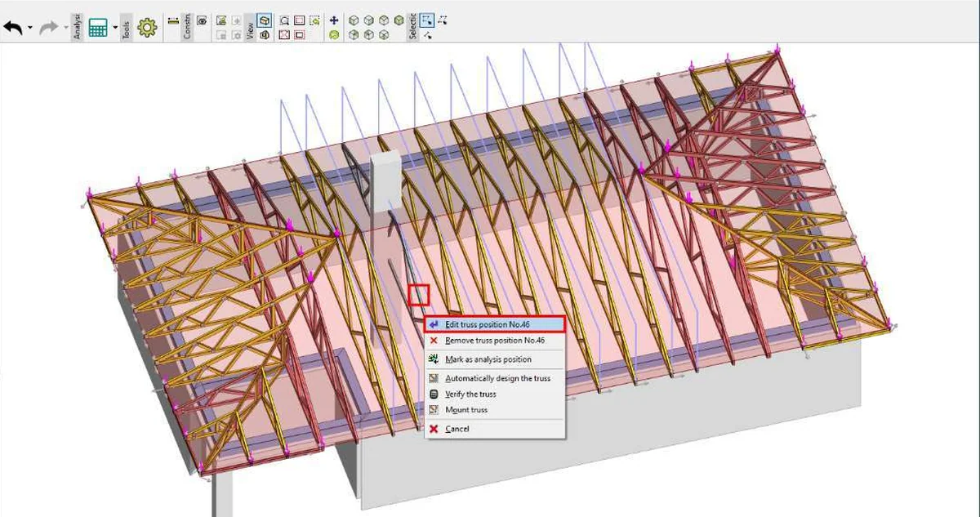Choose Edit truss position No.46

494,324
